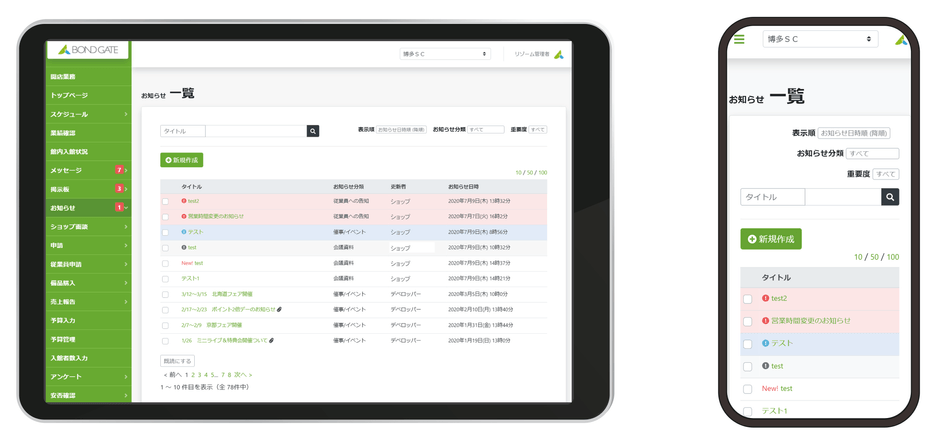This screenshot has width=940, height=442.
Task: Click お知らせ日時 column header
Action: 463,187
